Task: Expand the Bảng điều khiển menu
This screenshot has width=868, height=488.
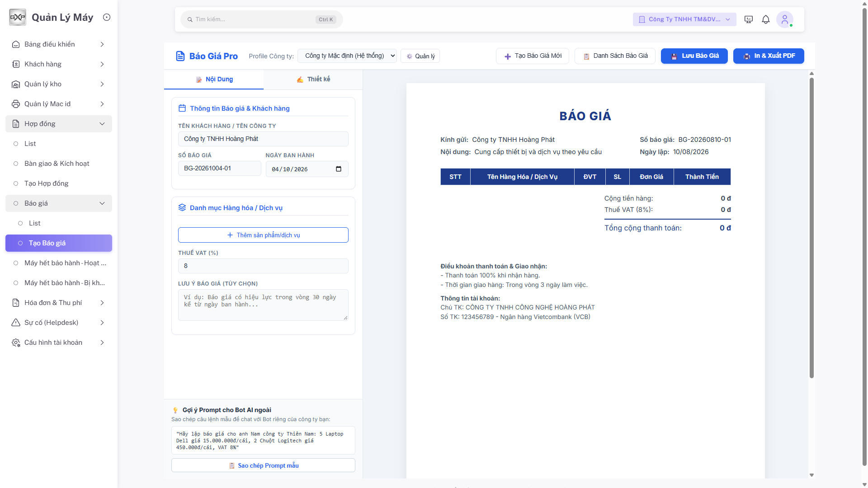Action: 59,44
